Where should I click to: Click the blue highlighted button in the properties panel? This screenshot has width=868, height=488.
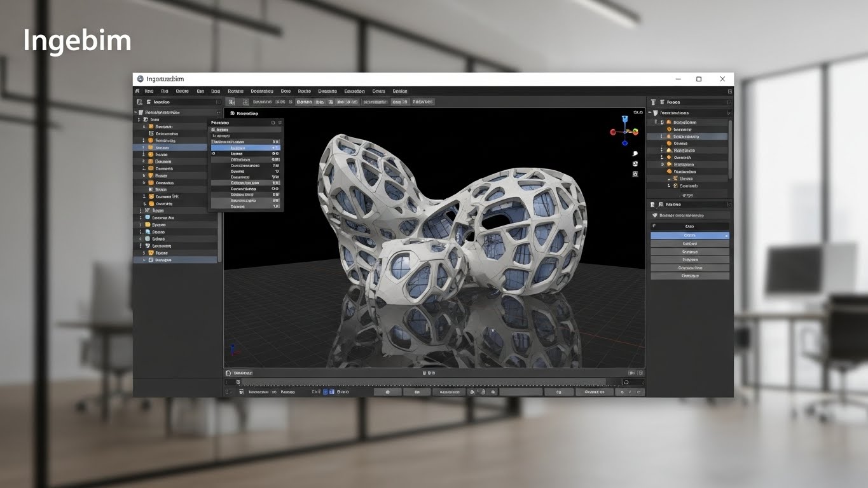pyautogui.click(x=689, y=236)
